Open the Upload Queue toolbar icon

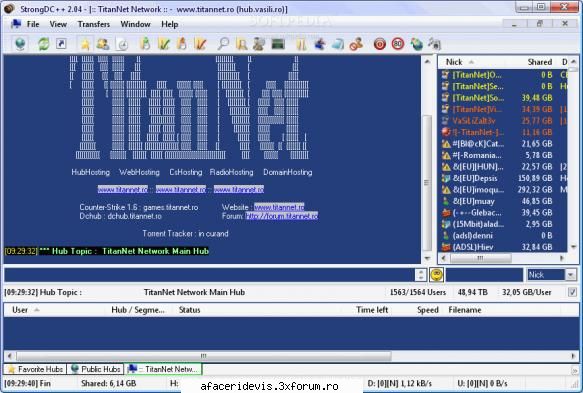(181, 44)
